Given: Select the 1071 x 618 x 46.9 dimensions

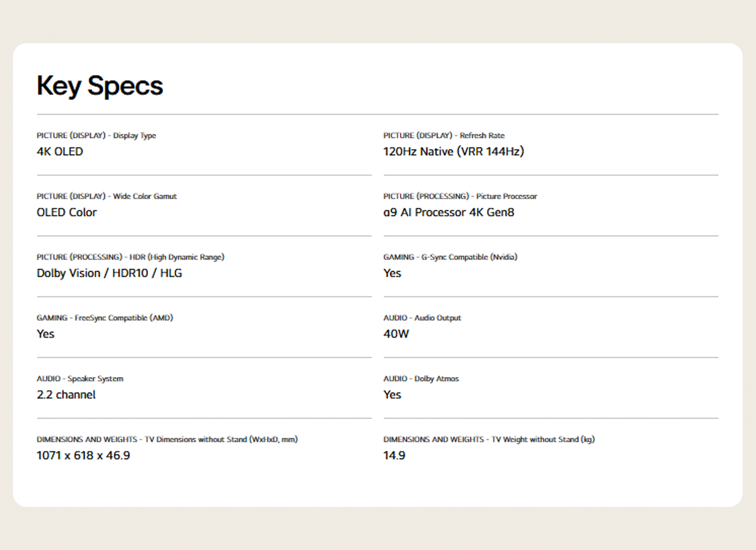Looking at the screenshot, I should coord(83,456).
